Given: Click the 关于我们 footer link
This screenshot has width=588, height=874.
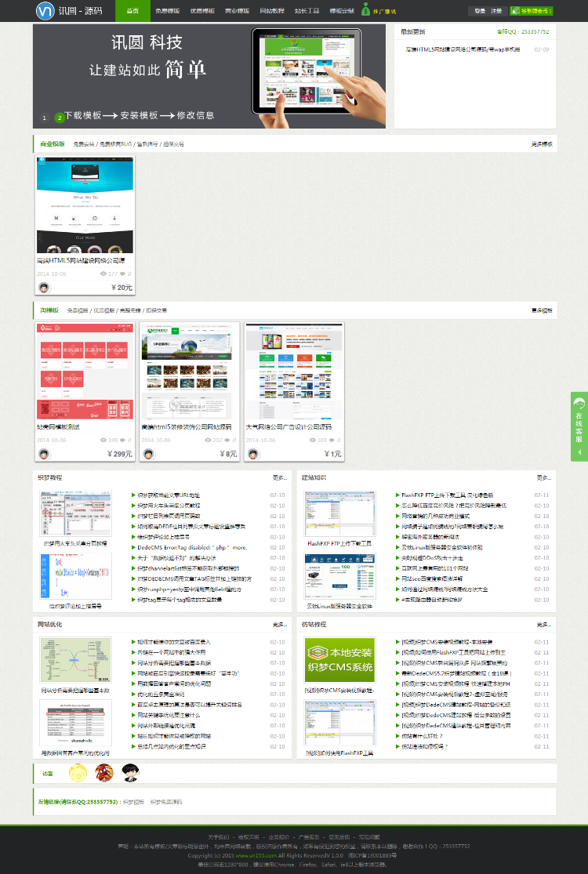Looking at the screenshot, I should [x=219, y=837].
